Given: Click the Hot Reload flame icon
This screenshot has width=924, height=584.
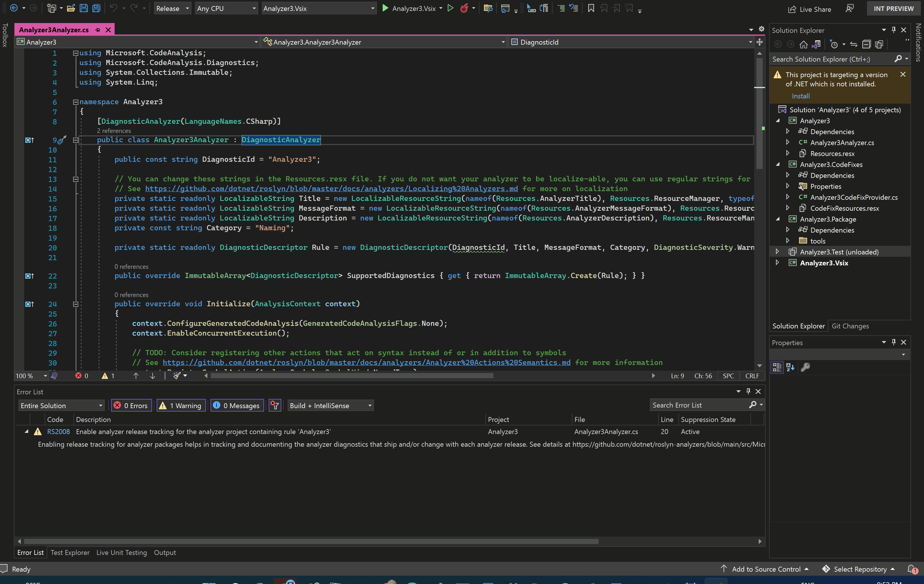Looking at the screenshot, I should 464,8.
